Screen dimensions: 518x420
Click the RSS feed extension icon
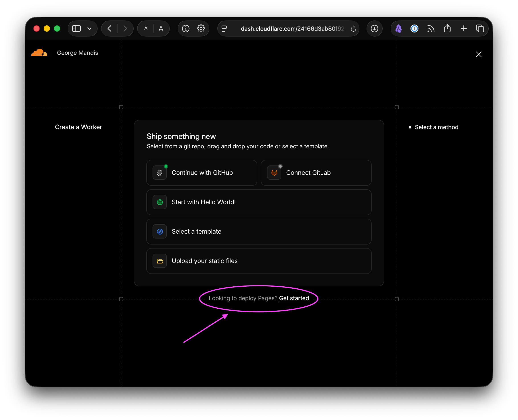click(x=431, y=29)
